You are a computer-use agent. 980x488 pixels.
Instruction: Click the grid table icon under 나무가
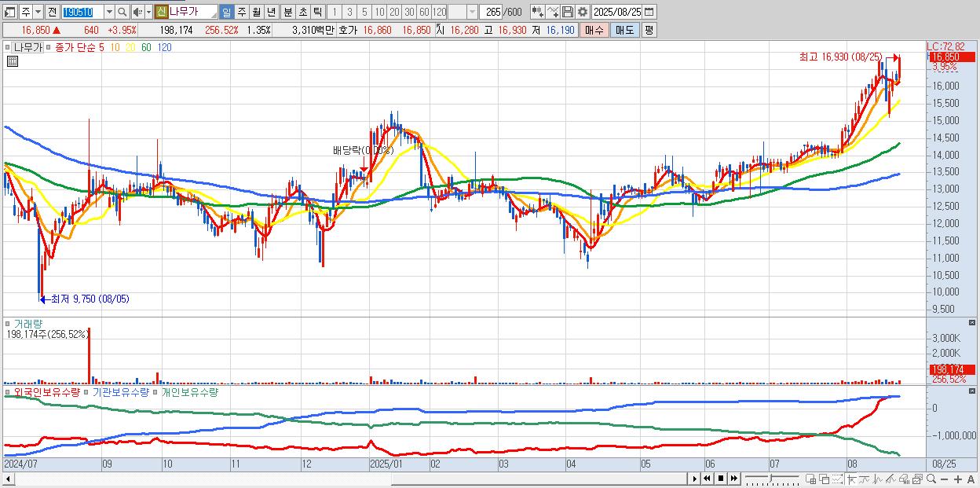12,61
